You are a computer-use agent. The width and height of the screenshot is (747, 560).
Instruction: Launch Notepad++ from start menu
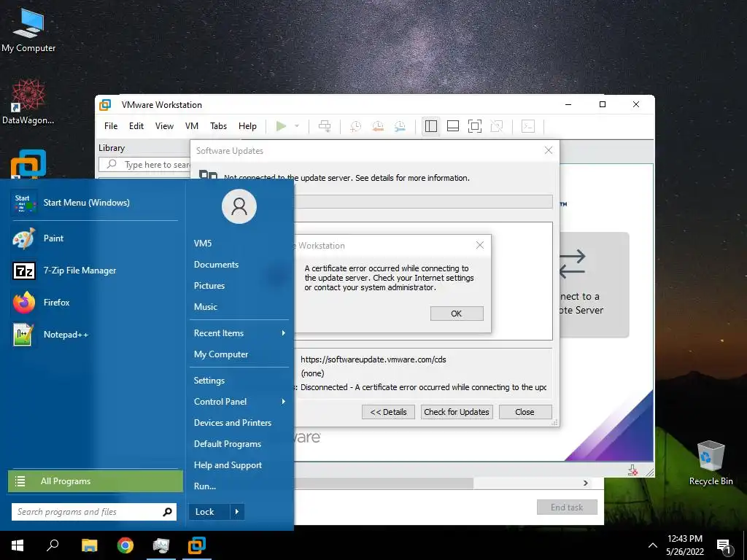point(94,334)
